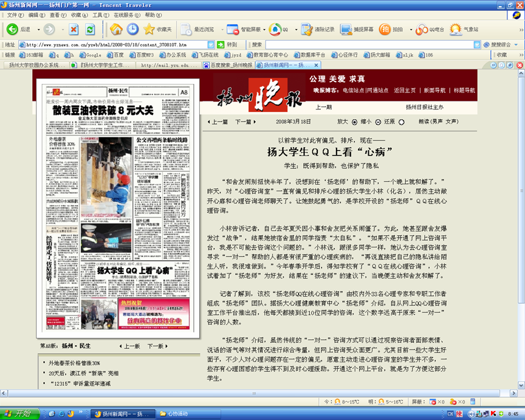The image size is (525, 420).
Task: Expand the 智能屏蔽 dropdown arrow
Action: point(264,29)
